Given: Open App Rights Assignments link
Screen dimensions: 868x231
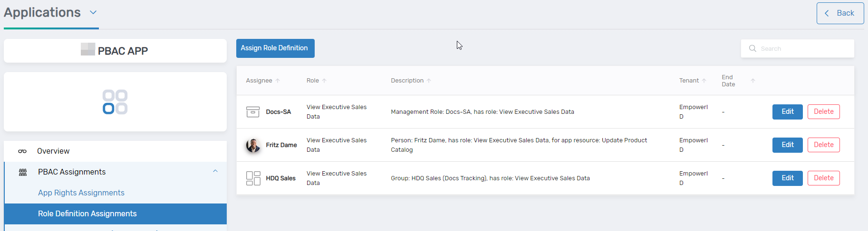Looking at the screenshot, I should click(81, 193).
